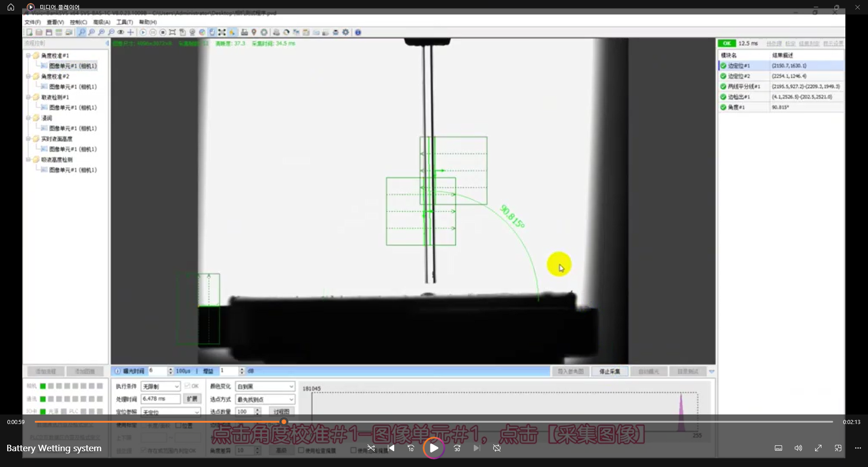This screenshot has width=868, height=467.
Task: Select the hand pan tool icon
Action: tap(212, 32)
